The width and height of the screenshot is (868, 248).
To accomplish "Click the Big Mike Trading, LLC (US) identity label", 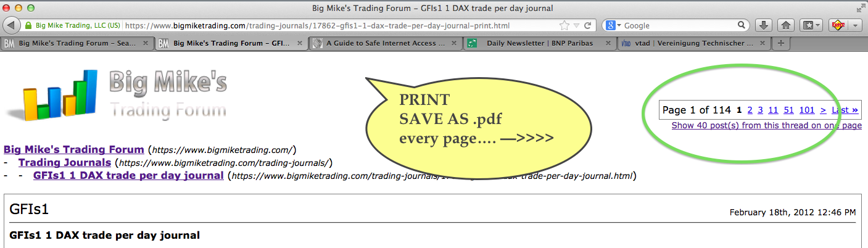I will (78, 26).
